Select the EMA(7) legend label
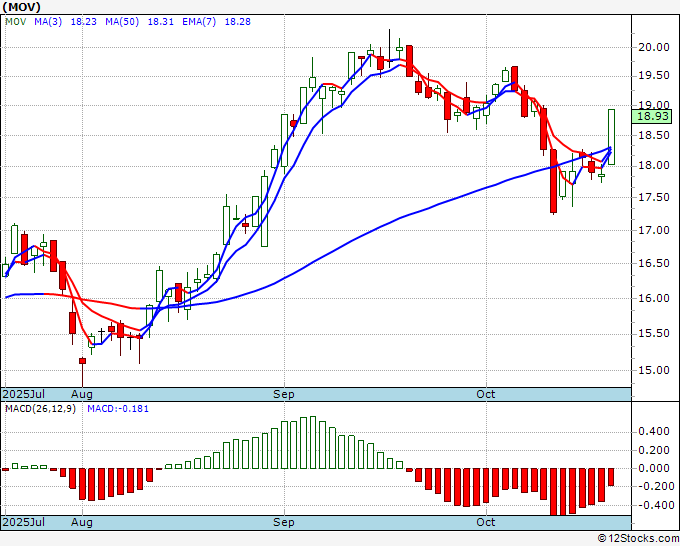 pyautogui.click(x=199, y=22)
